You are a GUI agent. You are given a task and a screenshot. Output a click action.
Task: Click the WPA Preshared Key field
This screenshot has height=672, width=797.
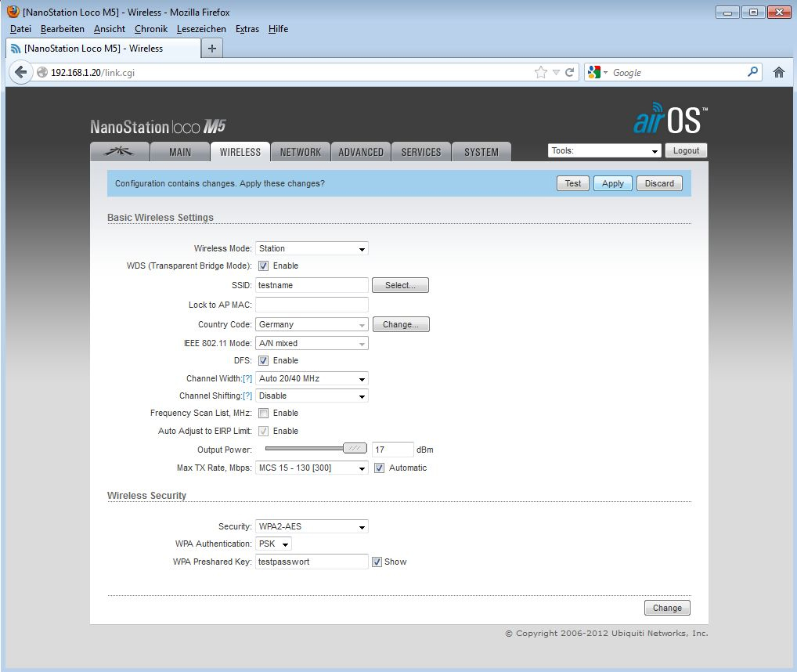point(312,562)
